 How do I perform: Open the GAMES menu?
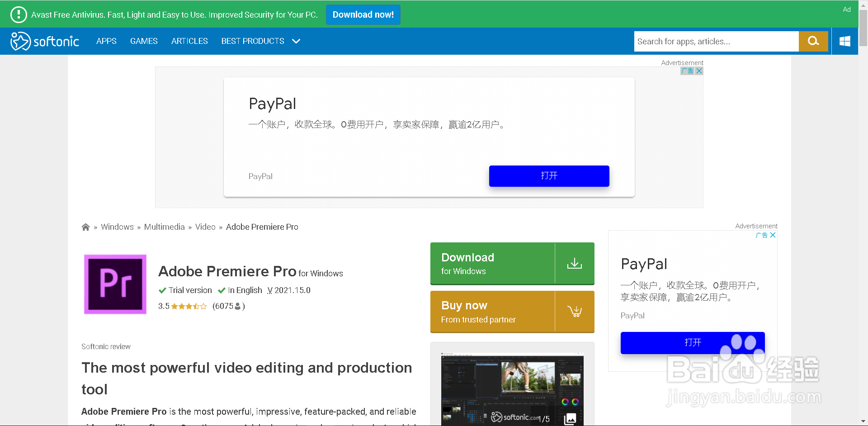coord(144,41)
